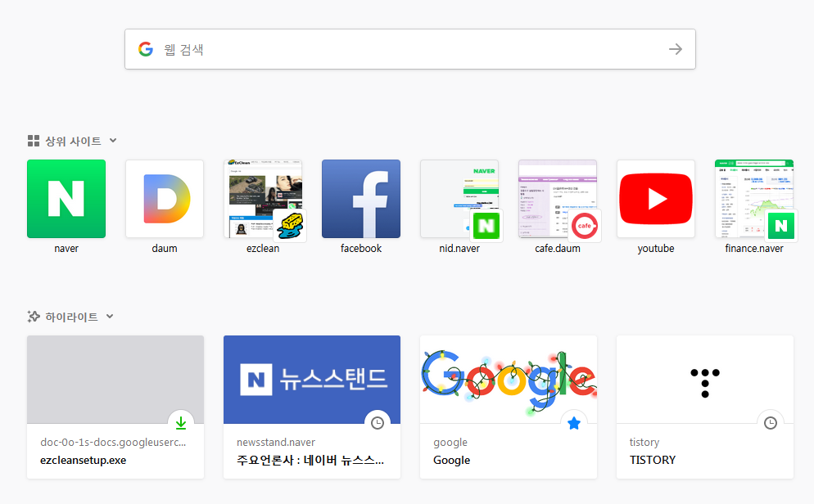Click the 하이라이트 sparkle icon
This screenshot has width=814, height=504.
coord(34,317)
